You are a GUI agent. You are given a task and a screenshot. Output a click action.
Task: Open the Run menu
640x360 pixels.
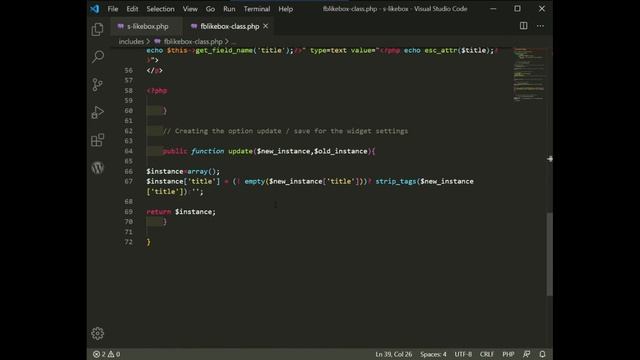click(229, 9)
